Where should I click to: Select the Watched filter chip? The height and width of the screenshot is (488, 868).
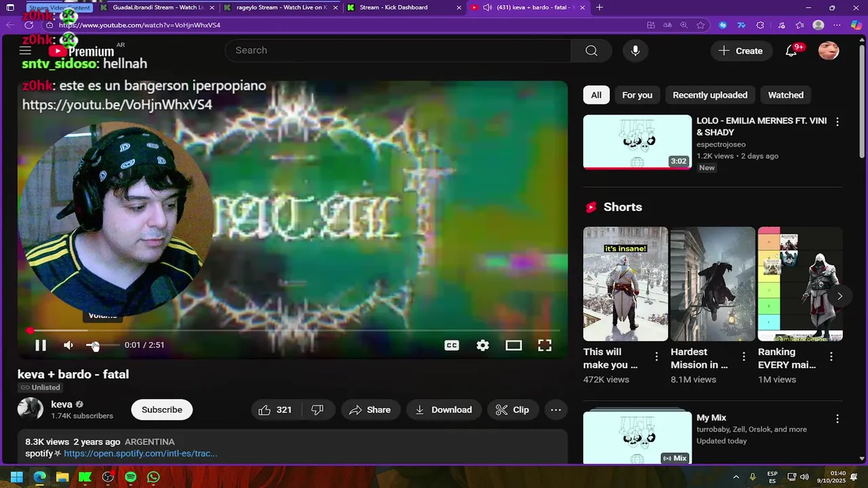tap(786, 95)
